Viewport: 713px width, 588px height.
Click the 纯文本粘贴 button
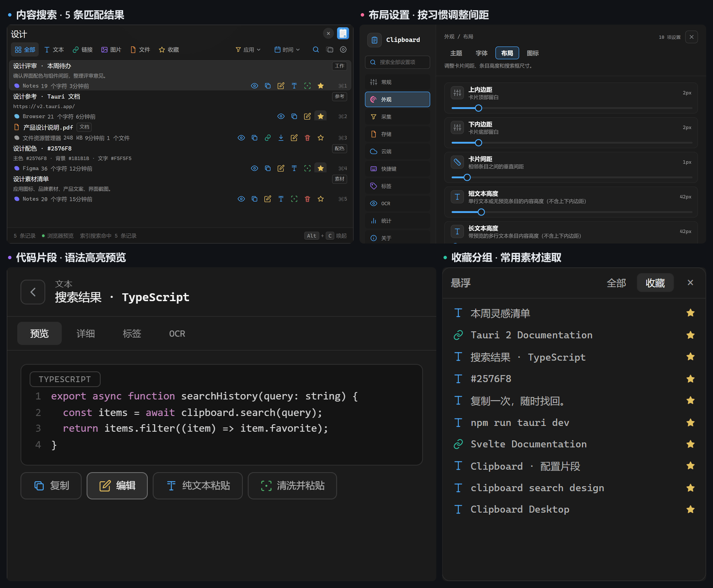click(x=198, y=486)
